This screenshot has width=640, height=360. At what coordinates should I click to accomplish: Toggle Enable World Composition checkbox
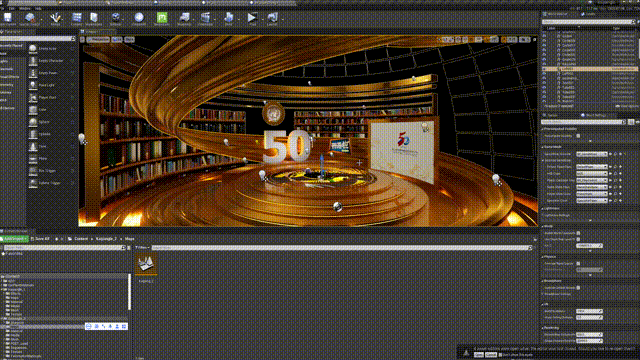[x=578, y=233]
